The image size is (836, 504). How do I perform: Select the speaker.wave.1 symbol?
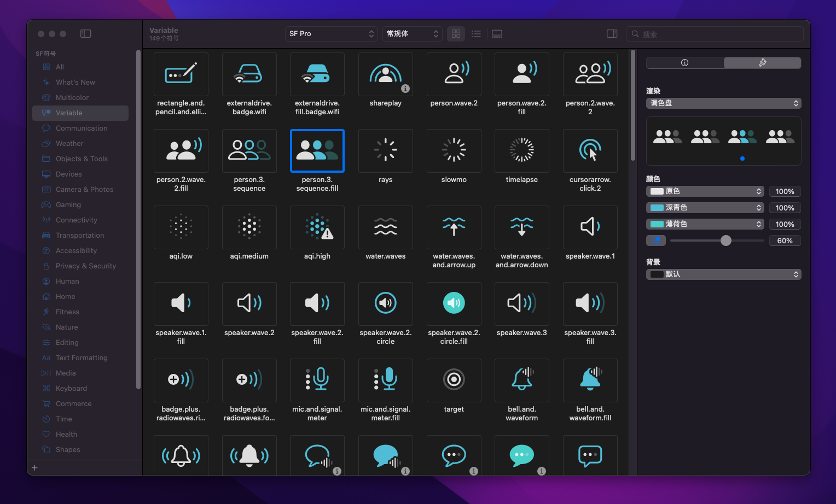point(590,227)
